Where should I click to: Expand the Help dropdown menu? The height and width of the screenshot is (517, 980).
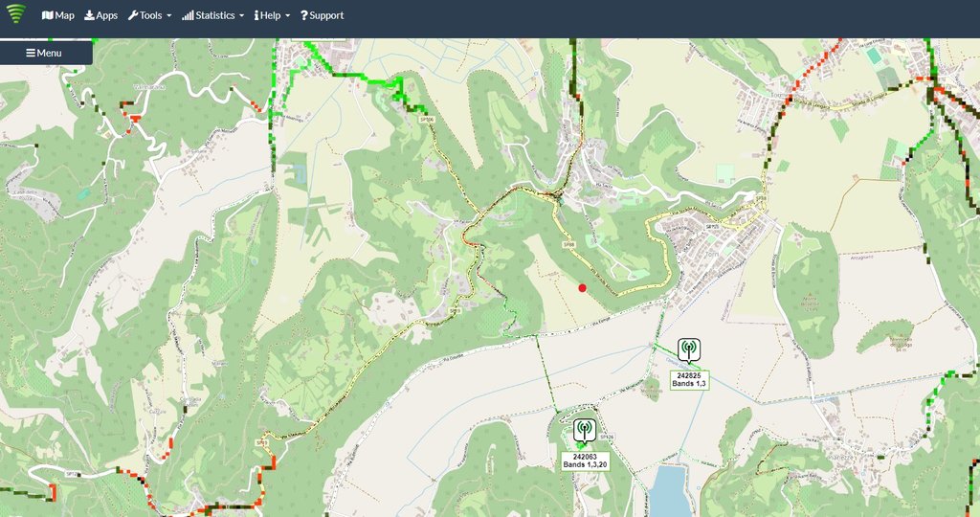(272, 15)
